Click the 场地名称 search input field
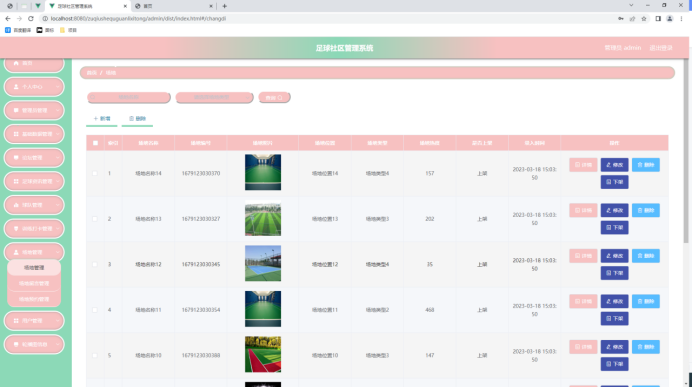This screenshot has width=692, height=388. tap(128, 97)
